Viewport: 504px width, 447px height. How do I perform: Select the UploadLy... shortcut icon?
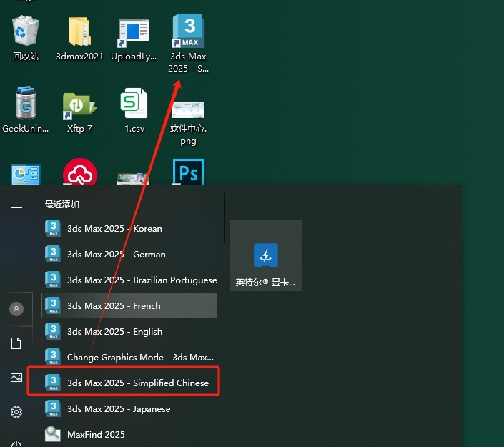pyautogui.click(x=134, y=39)
